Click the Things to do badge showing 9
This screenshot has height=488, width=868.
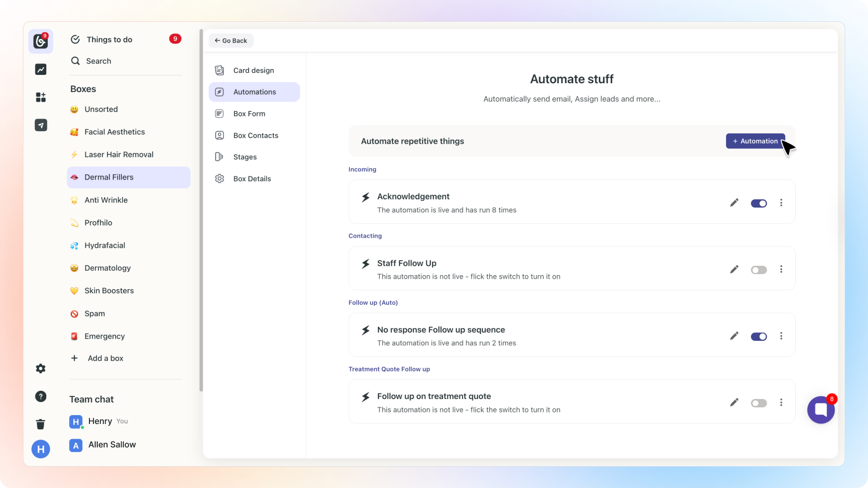coord(175,38)
